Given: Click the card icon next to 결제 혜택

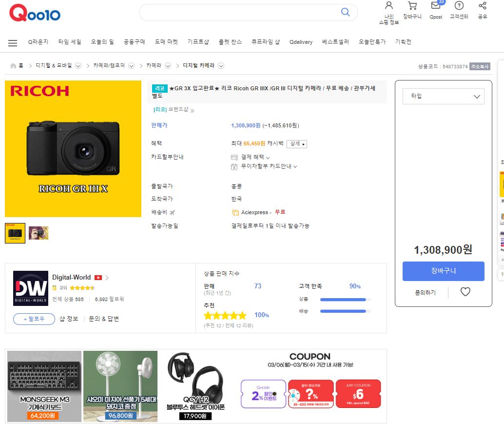Looking at the screenshot, I should (x=234, y=157).
